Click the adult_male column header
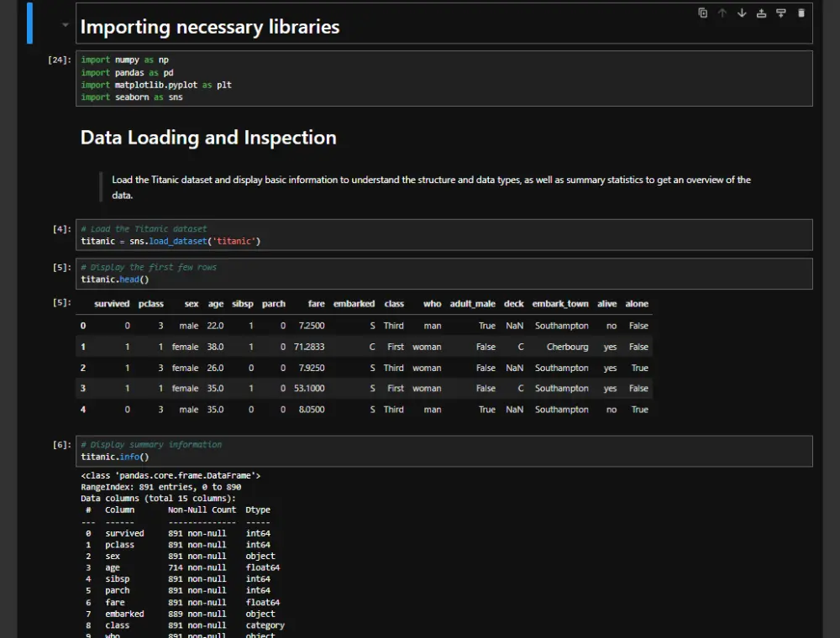 coord(472,304)
